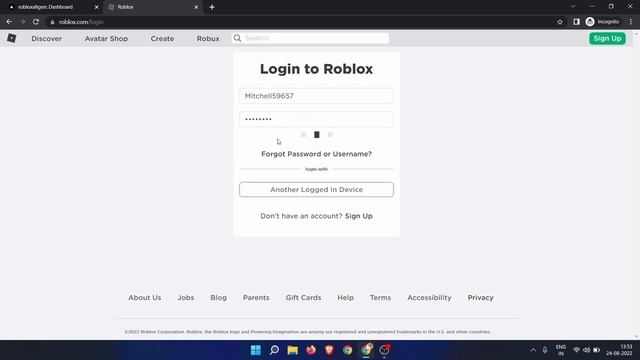Open Blog footer link
640x360 pixels.
coord(218,298)
